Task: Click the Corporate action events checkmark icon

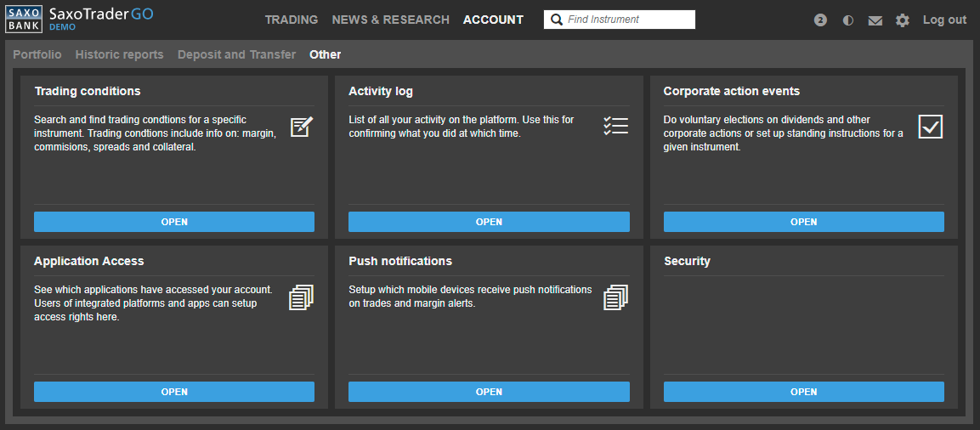Action: point(931,127)
